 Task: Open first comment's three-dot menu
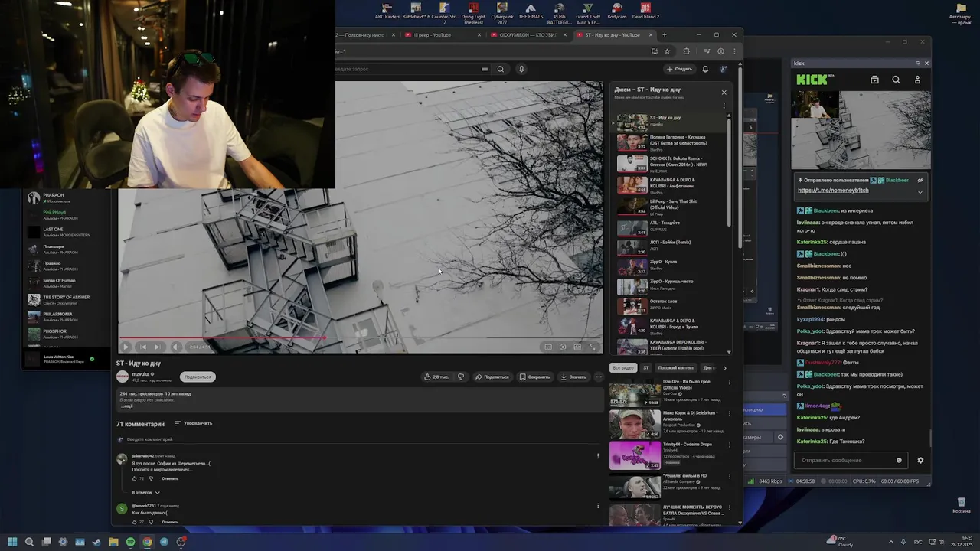pyautogui.click(x=598, y=456)
